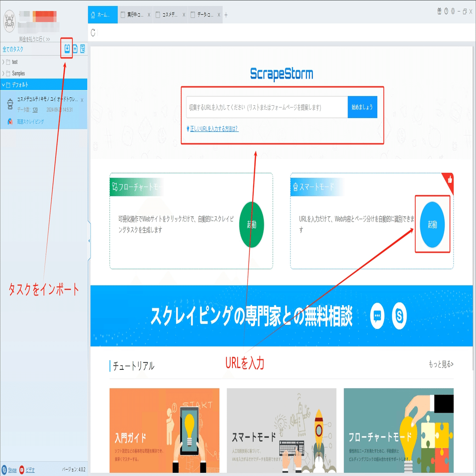
Task: Click the 高速スクレイピング colored icon
Action: click(x=10, y=122)
